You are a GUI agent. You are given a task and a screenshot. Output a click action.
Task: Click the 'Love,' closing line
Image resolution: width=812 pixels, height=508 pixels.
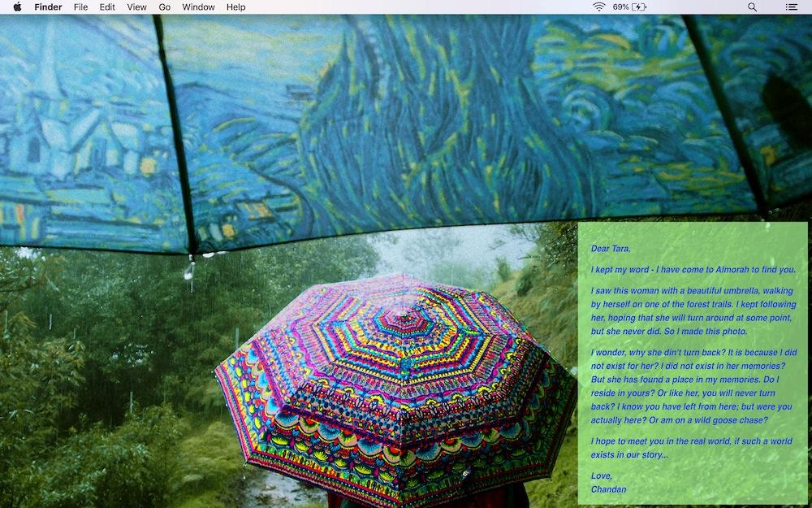pos(602,475)
